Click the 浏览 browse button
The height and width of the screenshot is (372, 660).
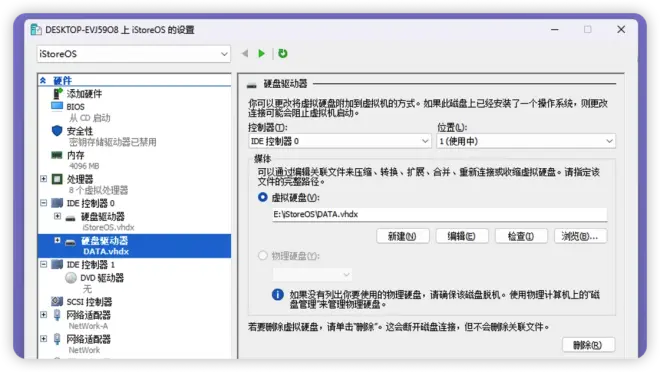pos(580,236)
